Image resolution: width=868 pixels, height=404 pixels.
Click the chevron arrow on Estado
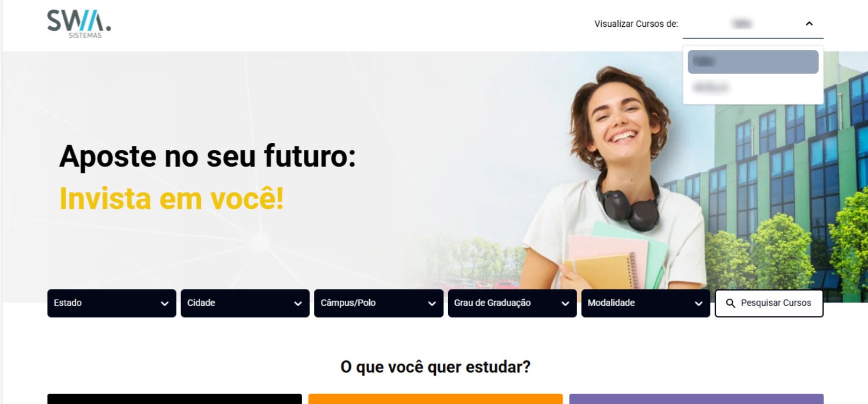[x=164, y=304]
